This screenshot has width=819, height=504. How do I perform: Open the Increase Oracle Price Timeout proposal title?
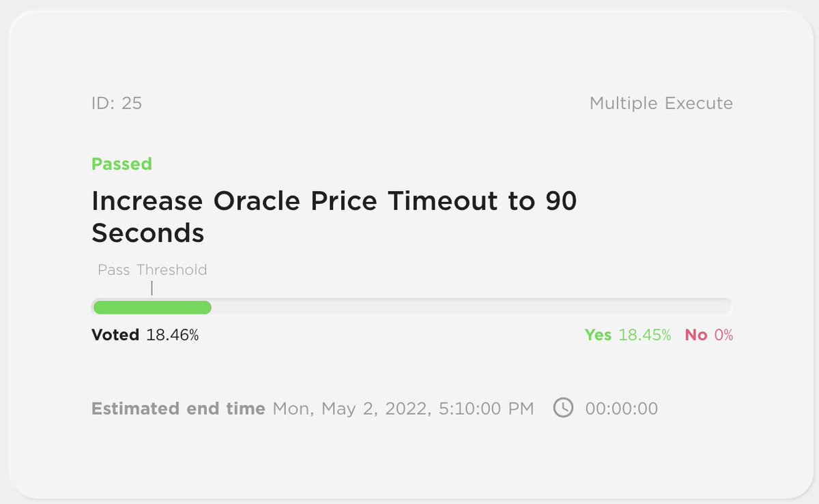(334, 217)
